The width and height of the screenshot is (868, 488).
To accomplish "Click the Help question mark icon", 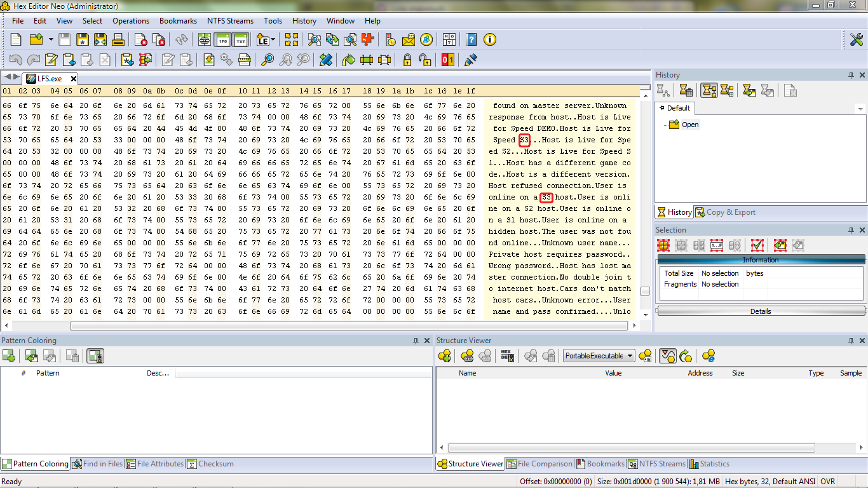I will (471, 39).
